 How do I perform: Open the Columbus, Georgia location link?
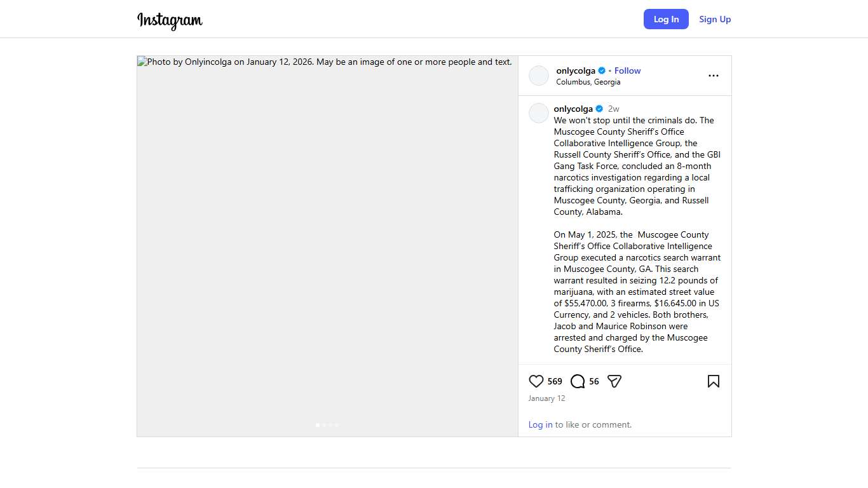coord(588,82)
